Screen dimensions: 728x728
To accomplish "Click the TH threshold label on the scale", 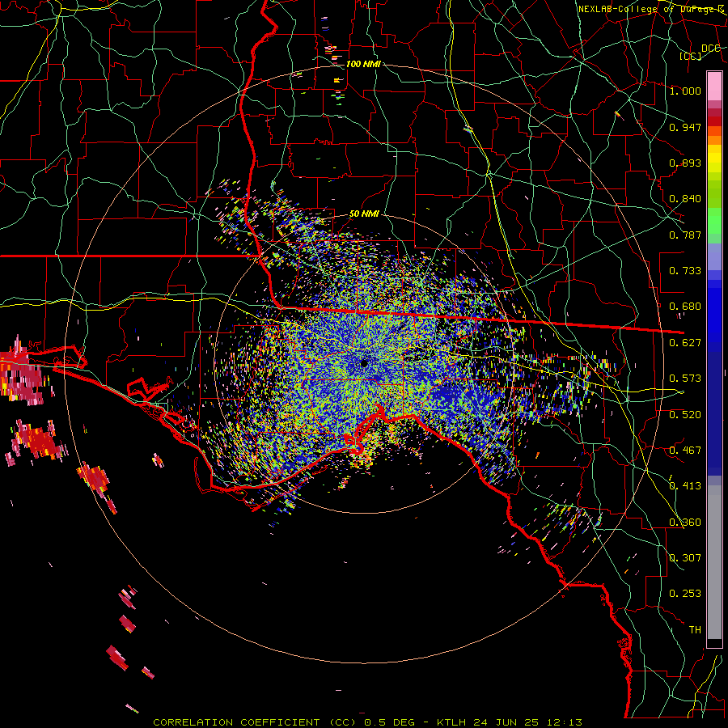I will (x=695, y=630).
